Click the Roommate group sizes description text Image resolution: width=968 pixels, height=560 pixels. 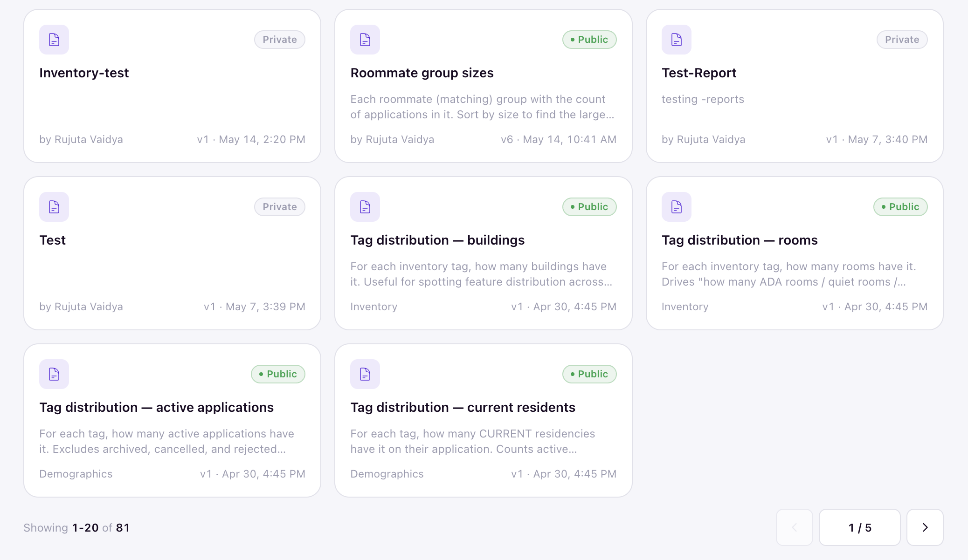(x=482, y=107)
